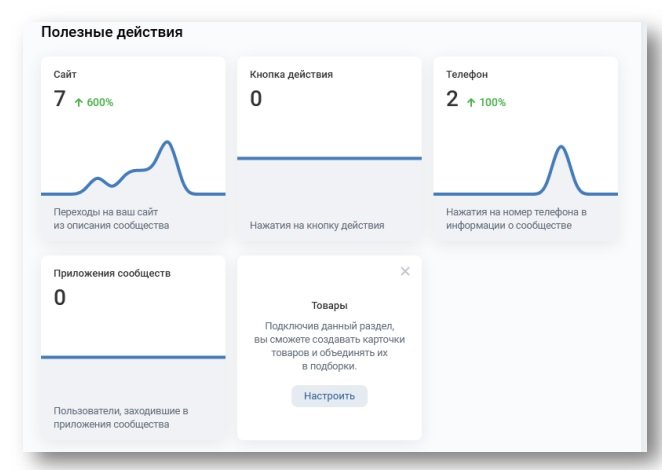Click the Сайт count value 7

click(x=60, y=99)
